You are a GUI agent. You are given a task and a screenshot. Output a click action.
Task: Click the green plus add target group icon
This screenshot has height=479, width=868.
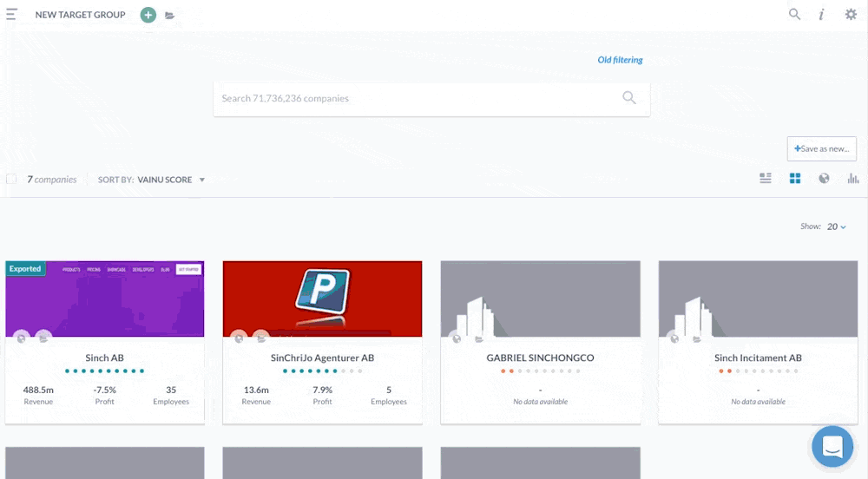(x=148, y=15)
